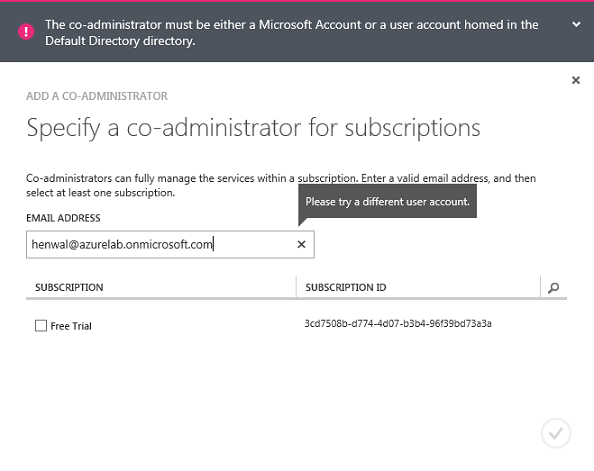Expand the error notification chevron
This screenshot has width=594, height=471.
click(x=576, y=25)
